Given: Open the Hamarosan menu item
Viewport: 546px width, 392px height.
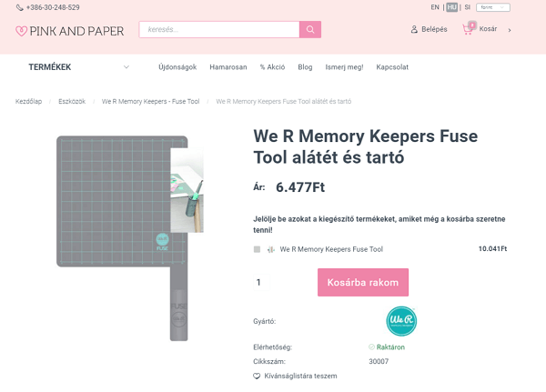Looking at the screenshot, I should (228, 67).
